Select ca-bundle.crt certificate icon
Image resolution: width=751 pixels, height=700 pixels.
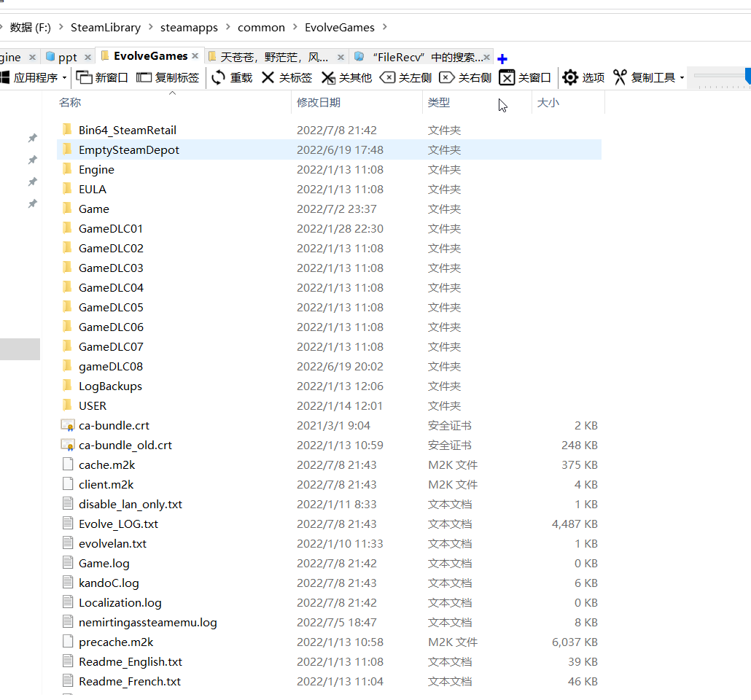tap(68, 425)
